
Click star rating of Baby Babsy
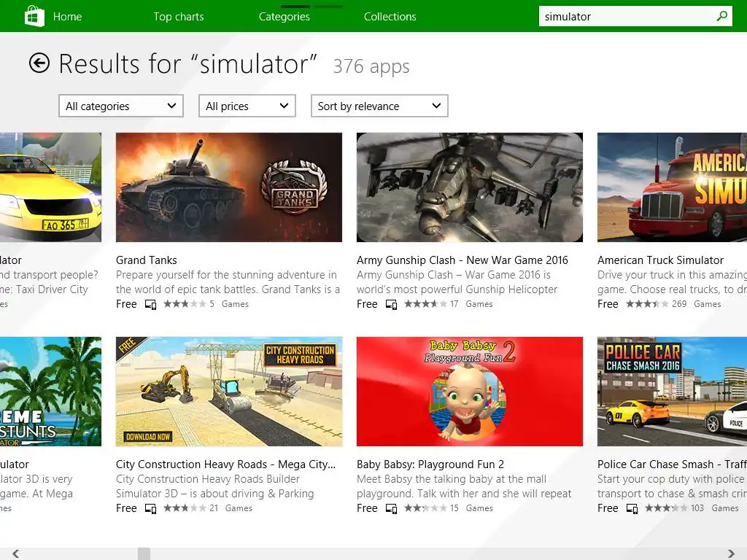pos(425,508)
